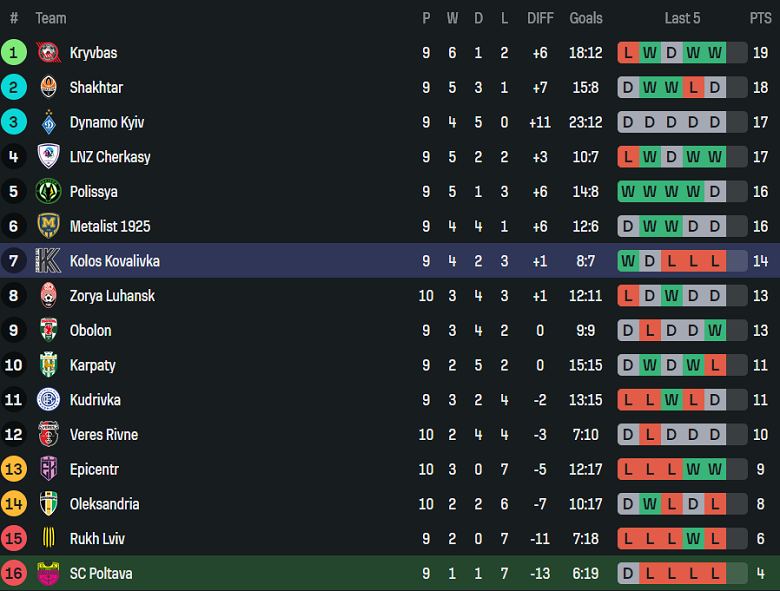Sort table by PTS column header
Screen dimensions: 780x591
click(760, 18)
